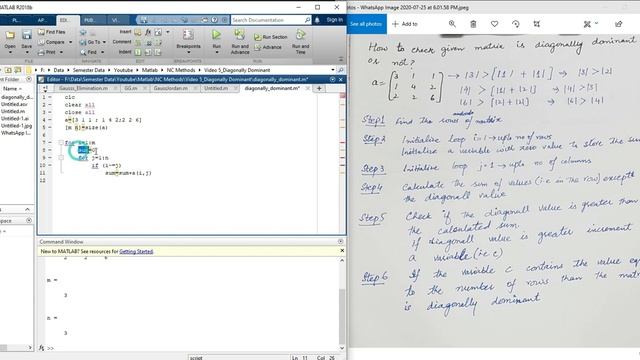The image size is (640, 360).
Task: Click the Command Window actions icon
Action: 340,242
